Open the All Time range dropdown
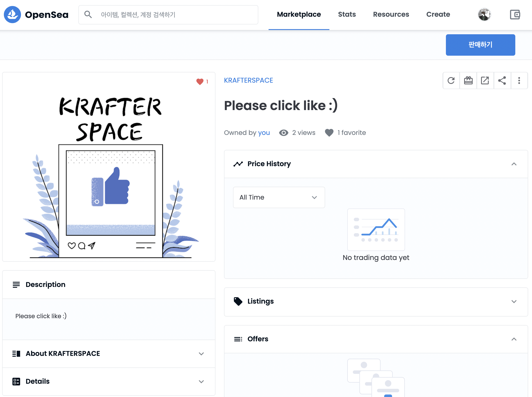This screenshot has height=397, width=532. (x=279, y=197)
